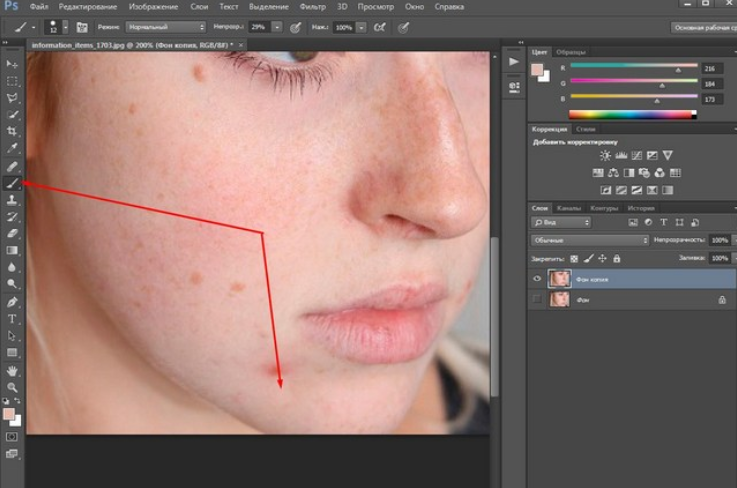
Task: Select the Crop tool
Action: click(12, 131)
